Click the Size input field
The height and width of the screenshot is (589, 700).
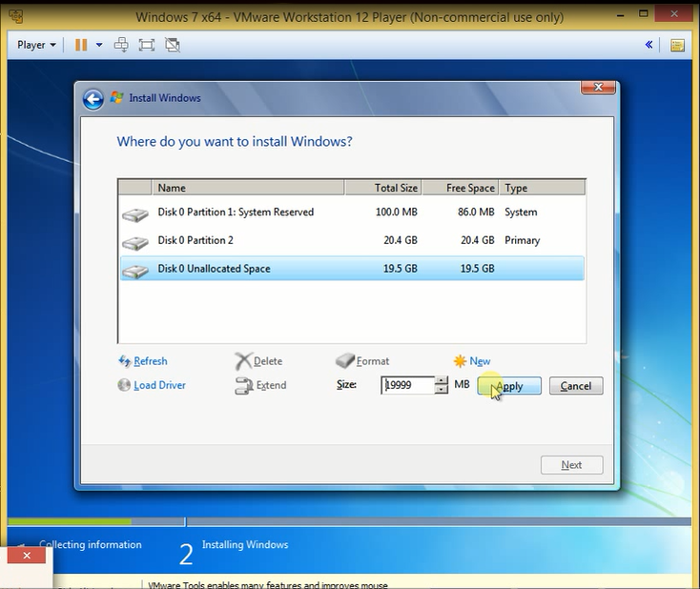407,385
